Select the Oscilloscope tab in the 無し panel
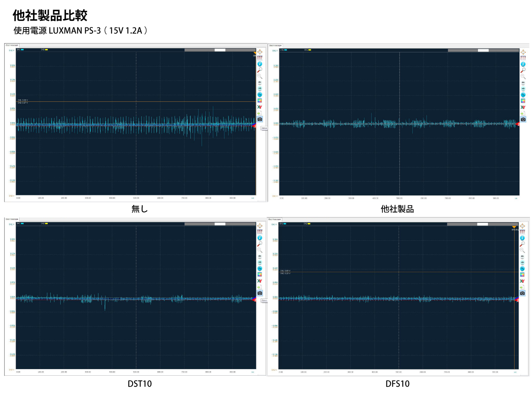 coord(12,45)
